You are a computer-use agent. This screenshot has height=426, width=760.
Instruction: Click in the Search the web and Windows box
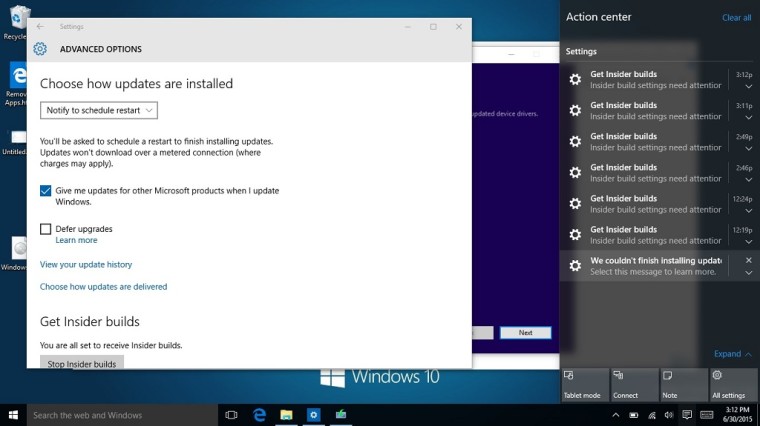click(122, 415)
